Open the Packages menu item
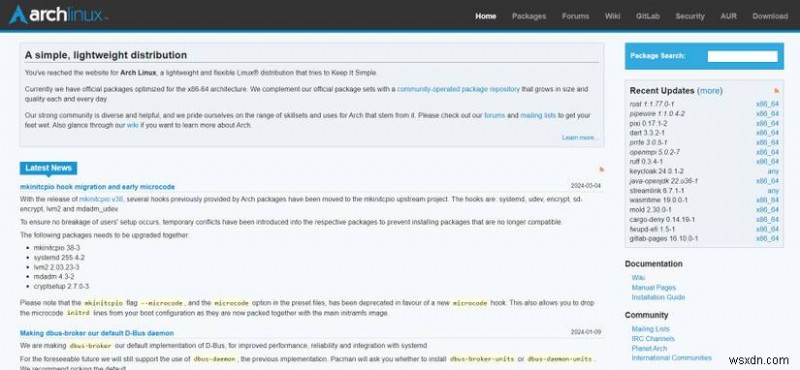800x370 pixels. [529, 16]
